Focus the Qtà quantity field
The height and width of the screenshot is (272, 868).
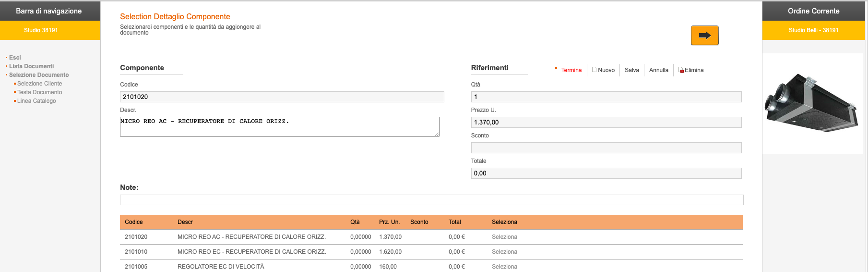606,97
